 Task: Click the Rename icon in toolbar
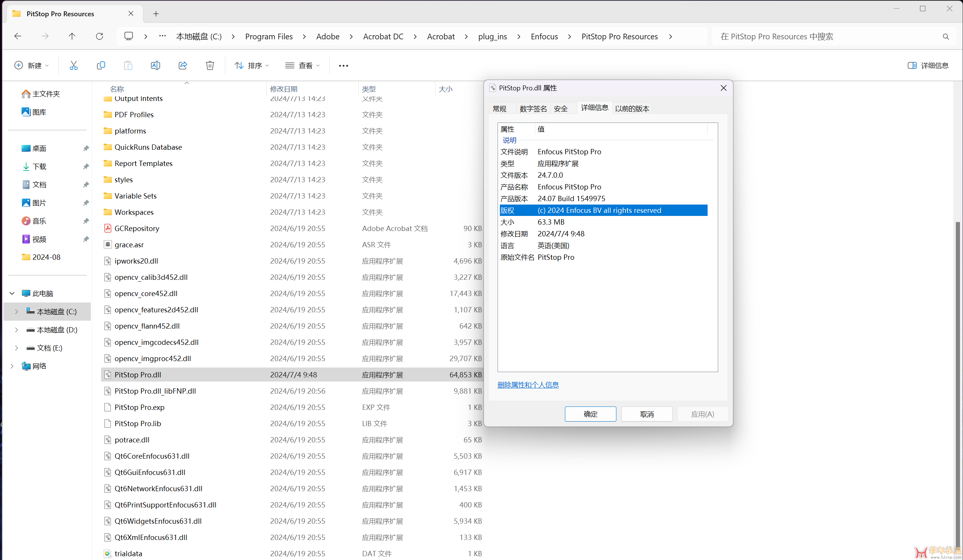(155, 66)
